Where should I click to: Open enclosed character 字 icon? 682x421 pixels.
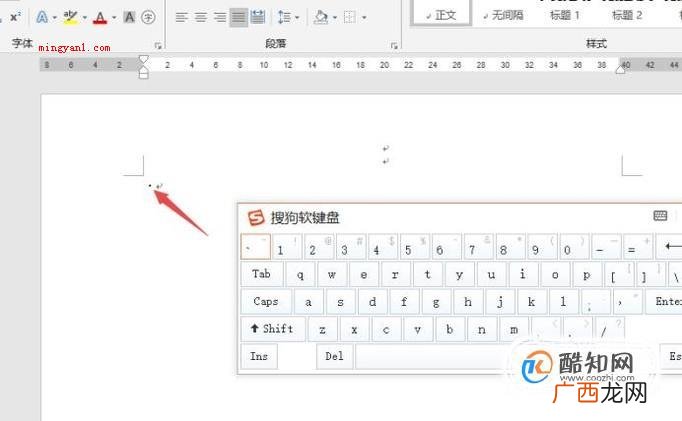[x=148, y=17]
